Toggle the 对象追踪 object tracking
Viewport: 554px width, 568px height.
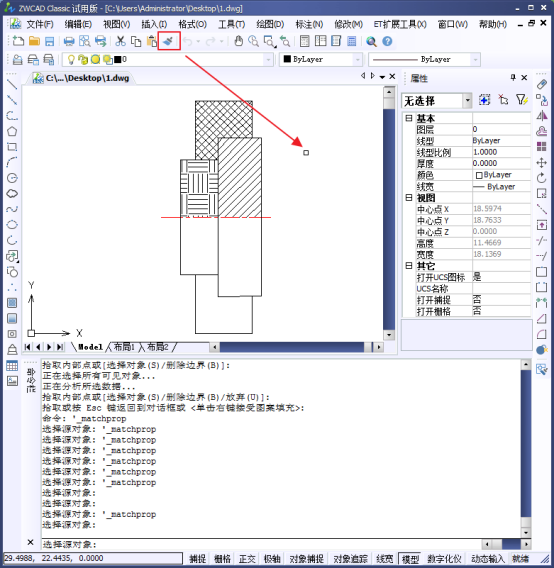(350, 559)
